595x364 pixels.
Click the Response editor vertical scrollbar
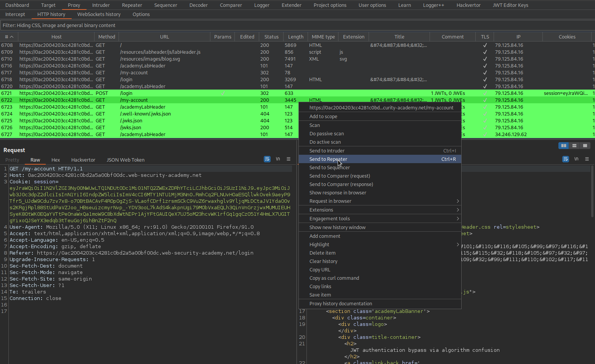point(592,191)
